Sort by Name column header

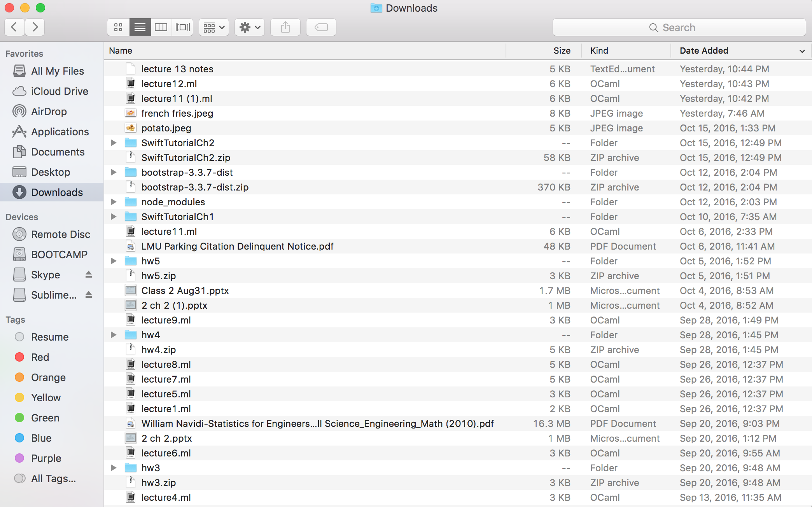pyautogui.click(x=305, y=51)
